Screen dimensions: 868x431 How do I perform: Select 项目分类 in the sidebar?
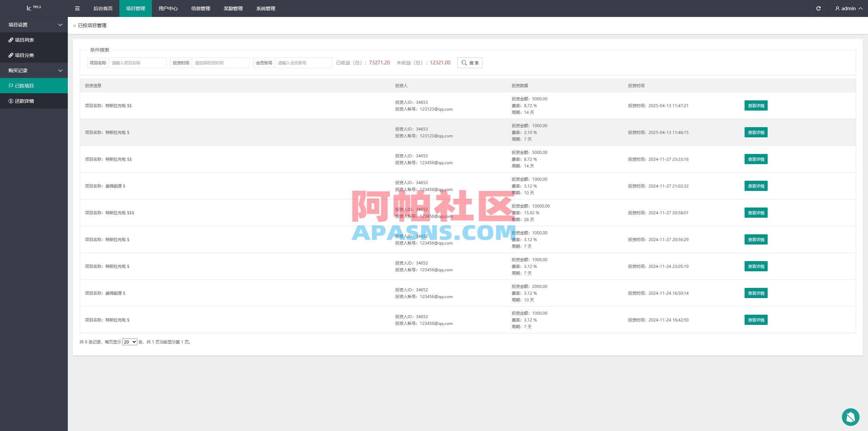pyautogui.click(x=24, y=55)
